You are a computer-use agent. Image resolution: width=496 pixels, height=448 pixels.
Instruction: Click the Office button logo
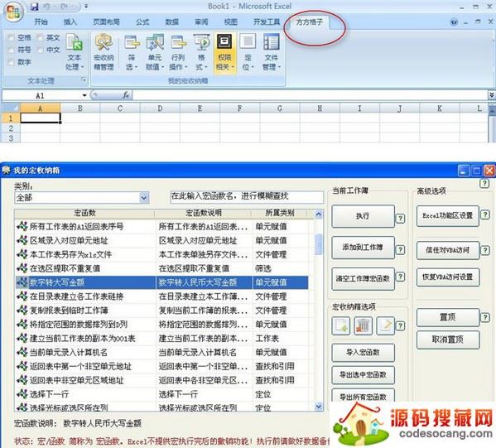13,12
